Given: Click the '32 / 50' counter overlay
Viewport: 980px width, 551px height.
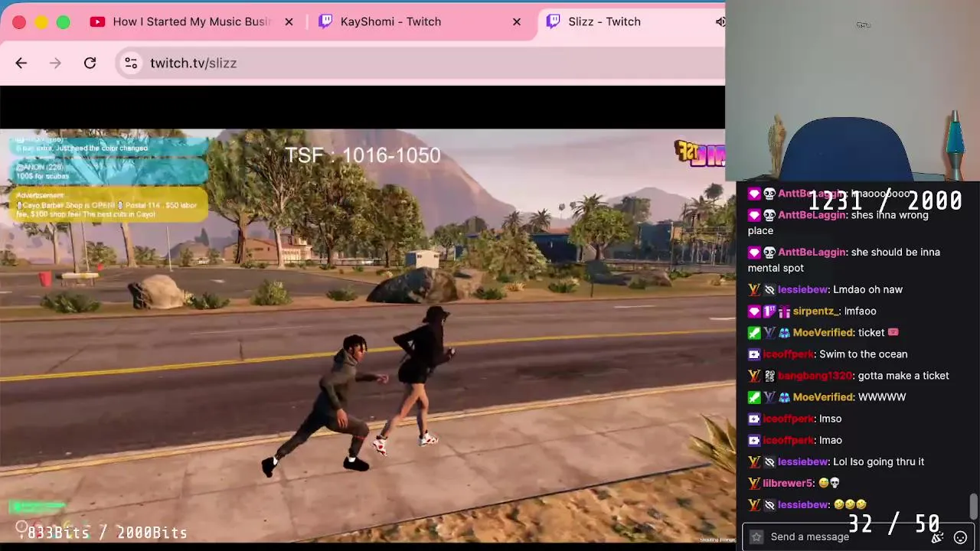Looking at the screenshot, I should pyautogui.click(x=893, y=524).
